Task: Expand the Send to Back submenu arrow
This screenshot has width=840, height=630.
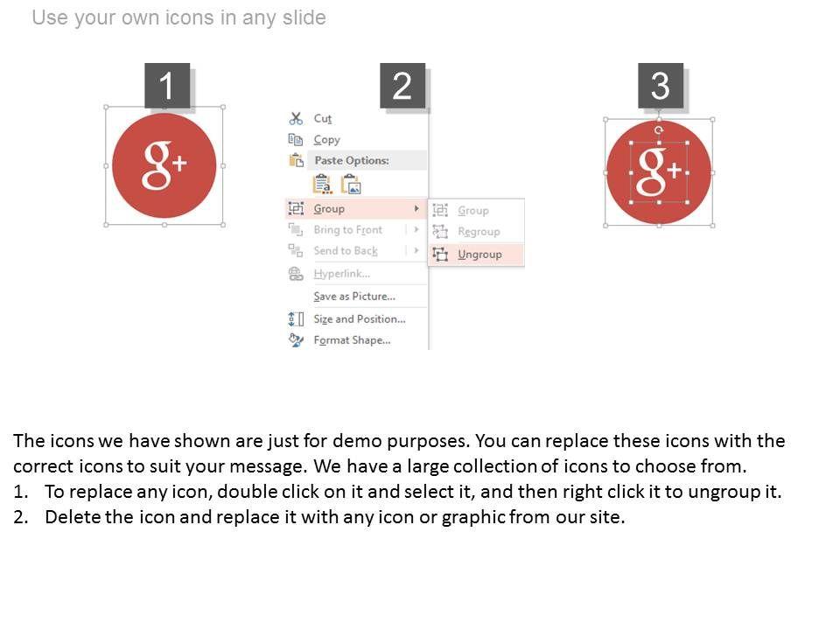Action: (416, 250)
